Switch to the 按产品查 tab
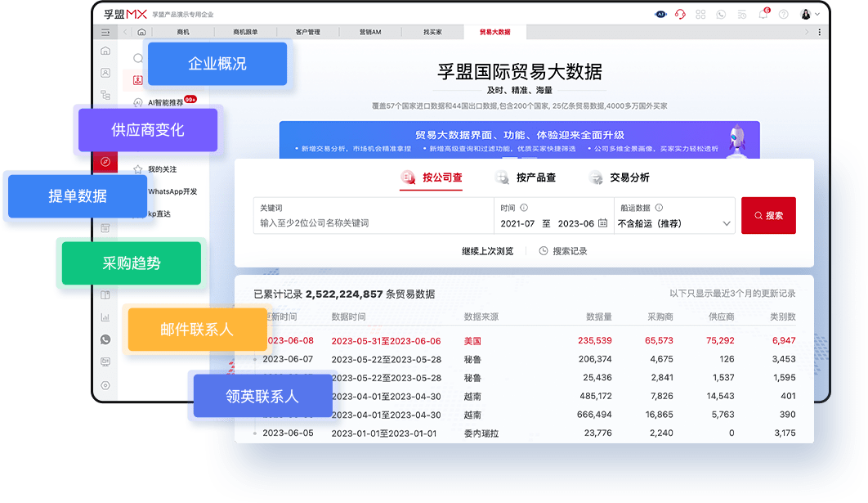868x503 pixels. (x=535, y=177)
